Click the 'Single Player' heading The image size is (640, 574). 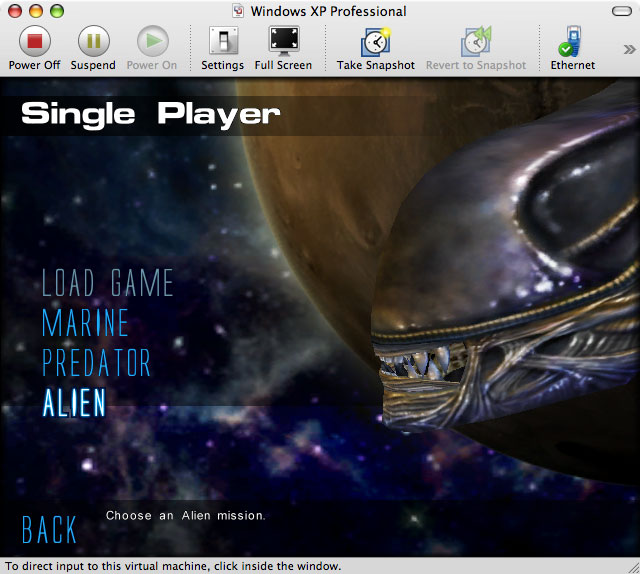point(151,115)
